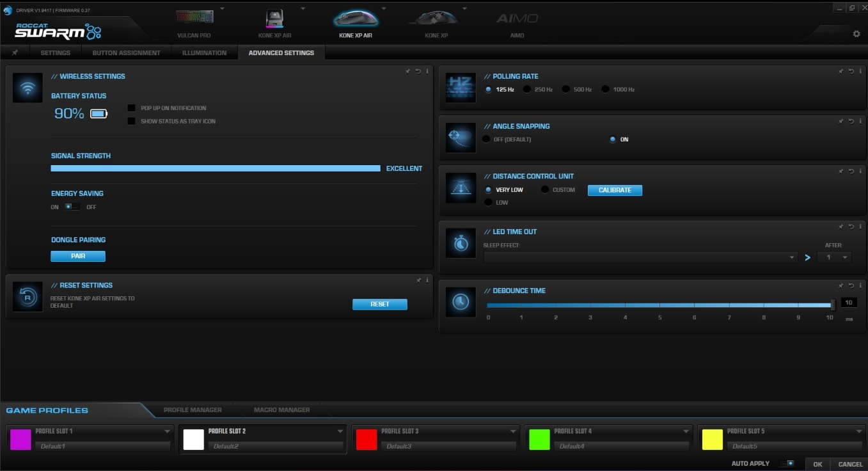868x471 pixels.
Task: Click the LED Time Out arrow icon
Action: [x=807, y=257]
